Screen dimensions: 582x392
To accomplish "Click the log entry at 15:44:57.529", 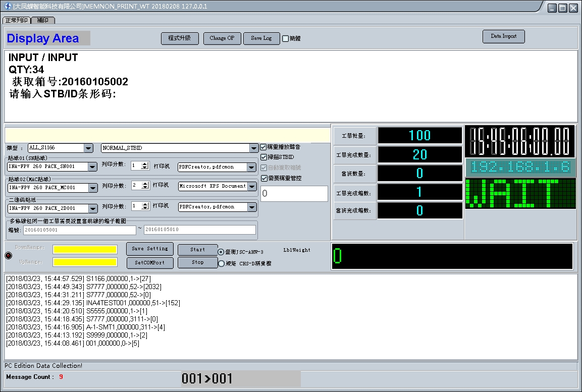I will (x=78, y=278).
